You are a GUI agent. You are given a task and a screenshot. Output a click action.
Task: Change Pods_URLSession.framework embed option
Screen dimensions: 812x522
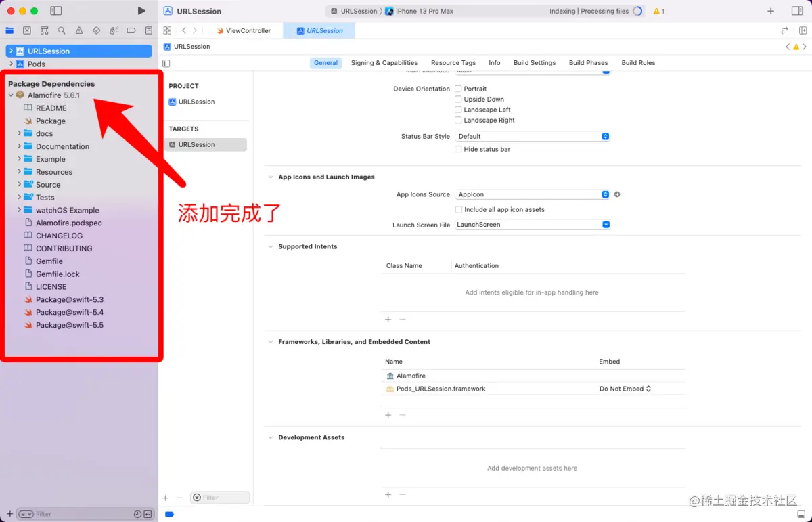625,389
